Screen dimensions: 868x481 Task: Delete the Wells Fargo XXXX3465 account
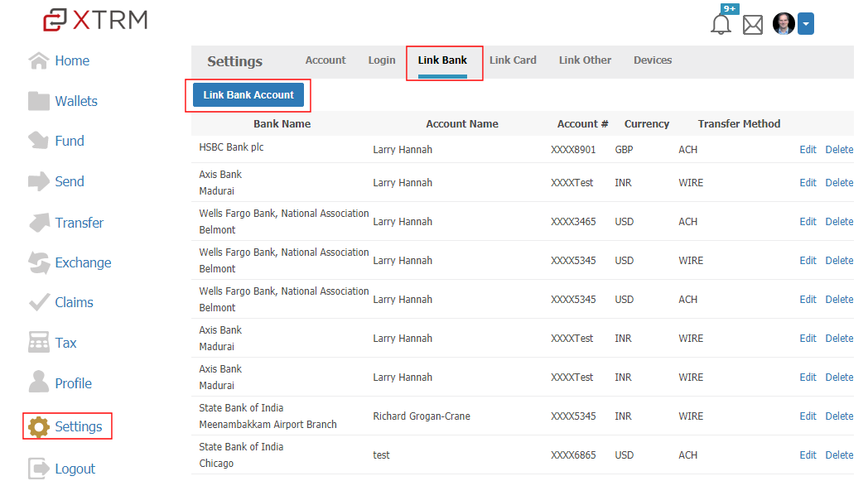click(839, 221)
